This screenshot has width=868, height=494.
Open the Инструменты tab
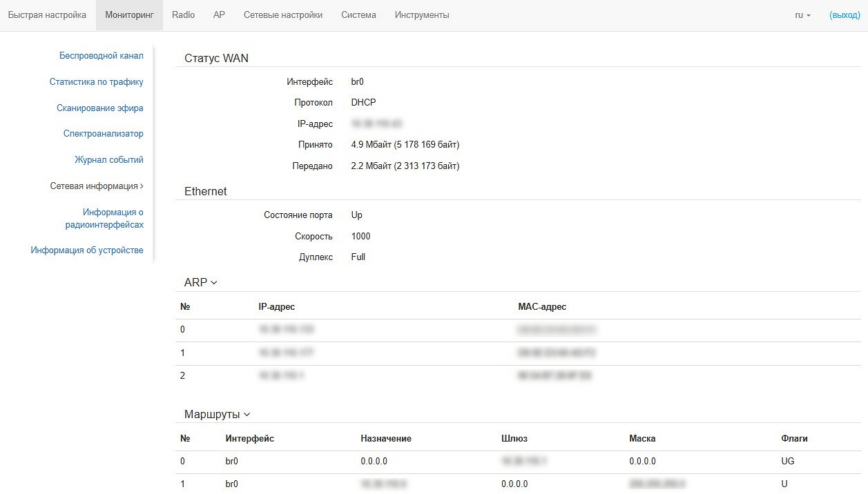pos(422,14)
